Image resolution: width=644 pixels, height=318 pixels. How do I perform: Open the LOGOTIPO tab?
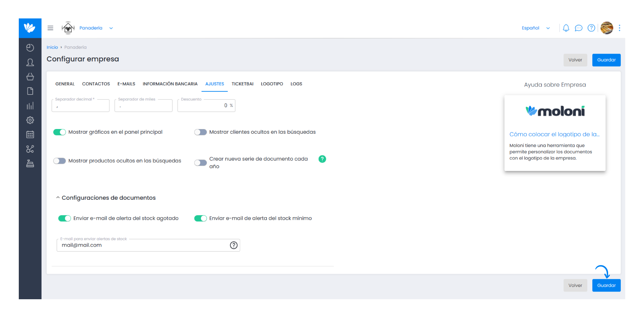(272, 84)
